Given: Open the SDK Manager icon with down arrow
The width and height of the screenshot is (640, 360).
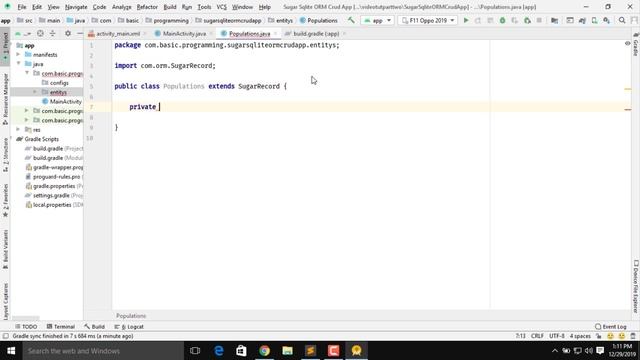Looking at the screenshot, I should [x=607, y=20].
